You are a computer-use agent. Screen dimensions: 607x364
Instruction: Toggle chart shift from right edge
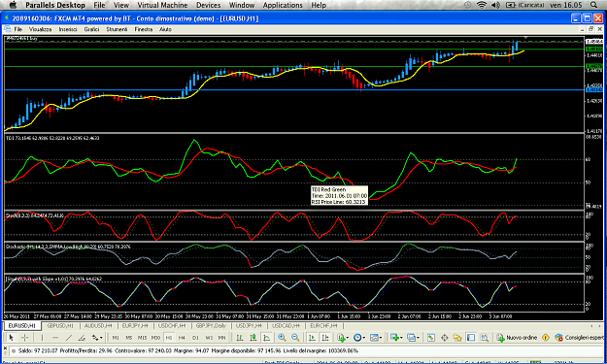[325, 338]
